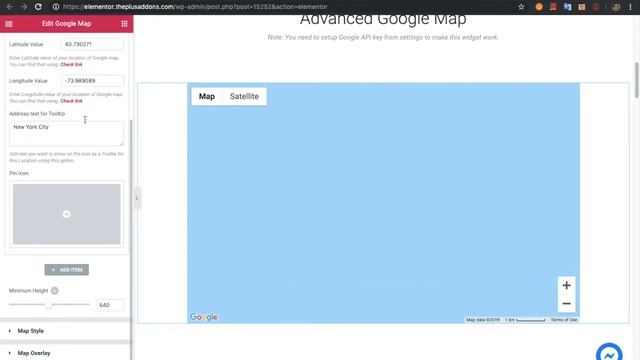Bookmark page with the star icon
Viewport: 640px width, 360px height.
point(521,7)
